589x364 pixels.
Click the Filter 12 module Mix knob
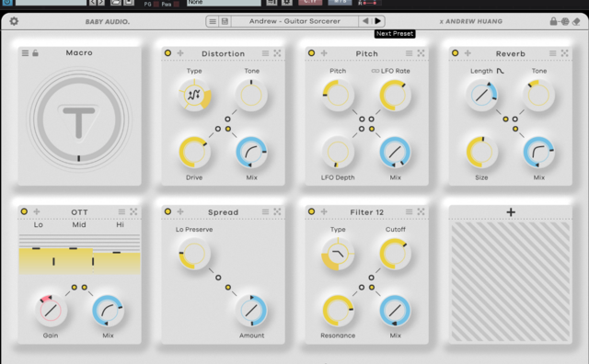(395, 311)
